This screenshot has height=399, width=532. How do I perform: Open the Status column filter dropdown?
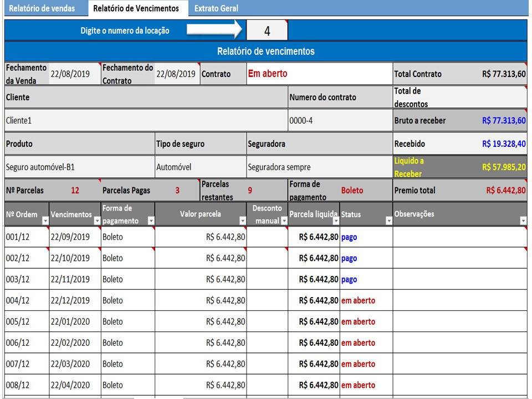388,221
